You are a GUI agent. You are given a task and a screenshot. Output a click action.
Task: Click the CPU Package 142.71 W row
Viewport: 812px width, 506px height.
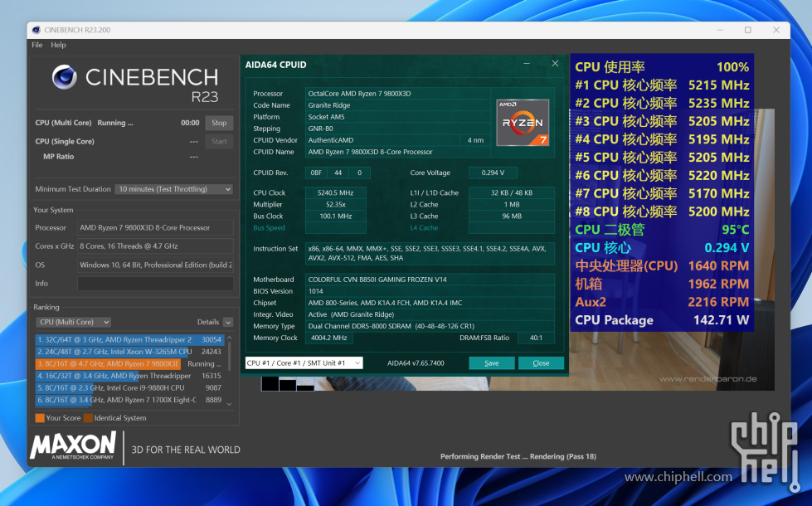tap(662, 320)
